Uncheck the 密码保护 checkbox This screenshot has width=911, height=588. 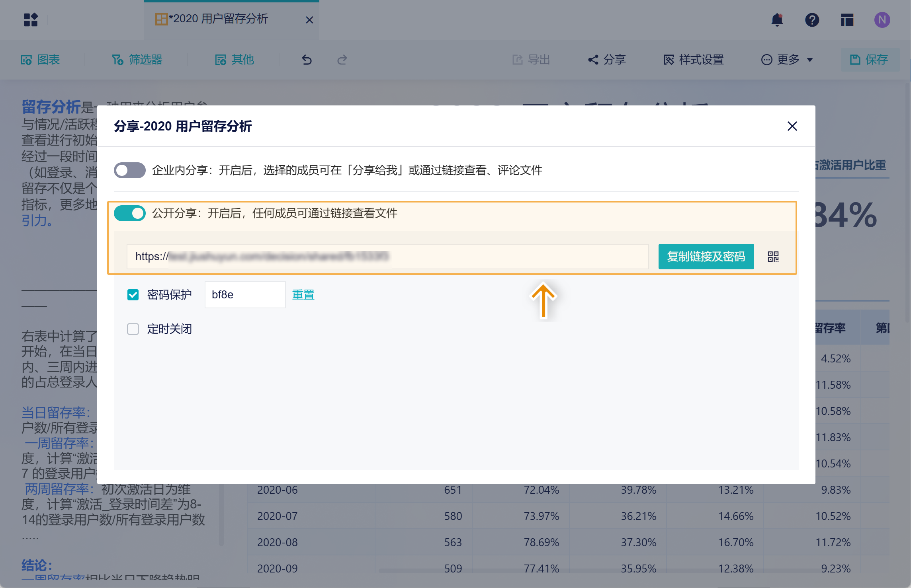[x=133, y=295]
